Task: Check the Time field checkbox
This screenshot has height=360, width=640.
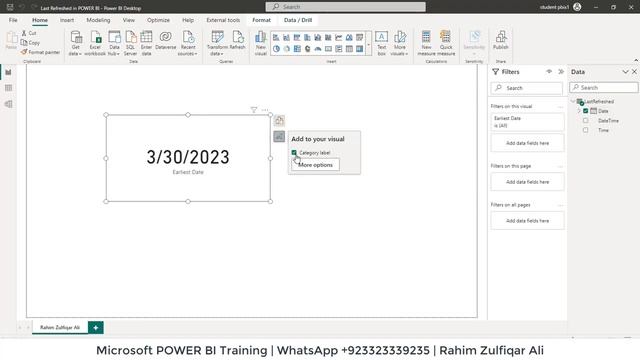Action: [x=586, y=130]
